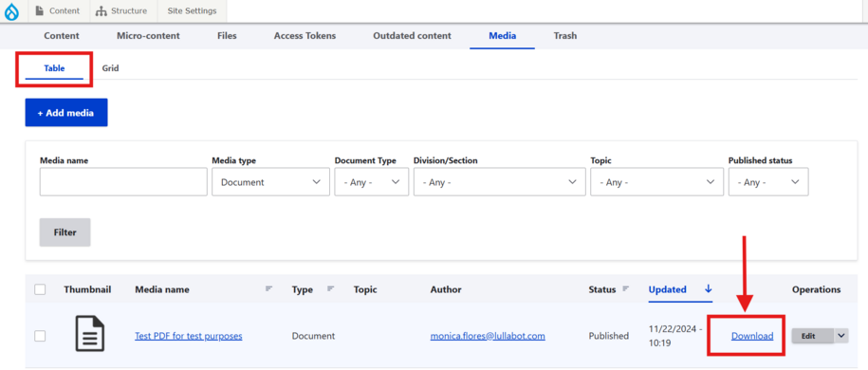Check the Test PDF row checkbox
The image size is (868, 370).
click(x=40, y=336)
